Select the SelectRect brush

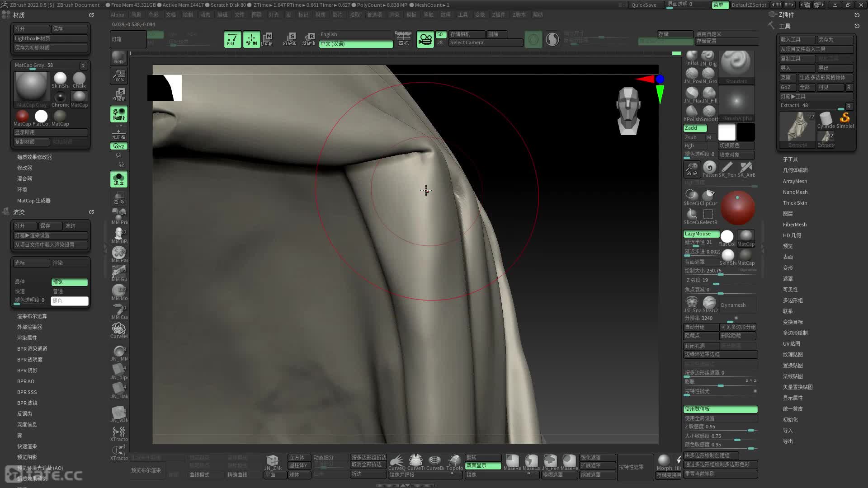click(708, 216)
